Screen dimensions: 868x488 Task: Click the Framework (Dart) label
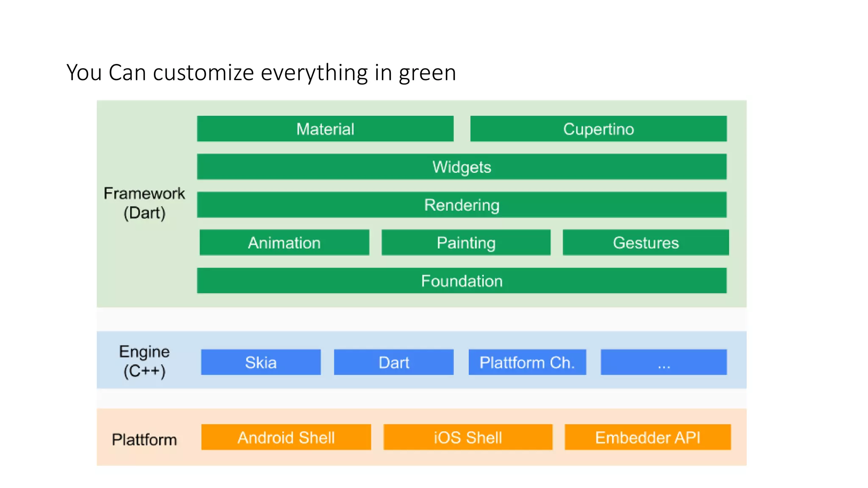(144, 203)
